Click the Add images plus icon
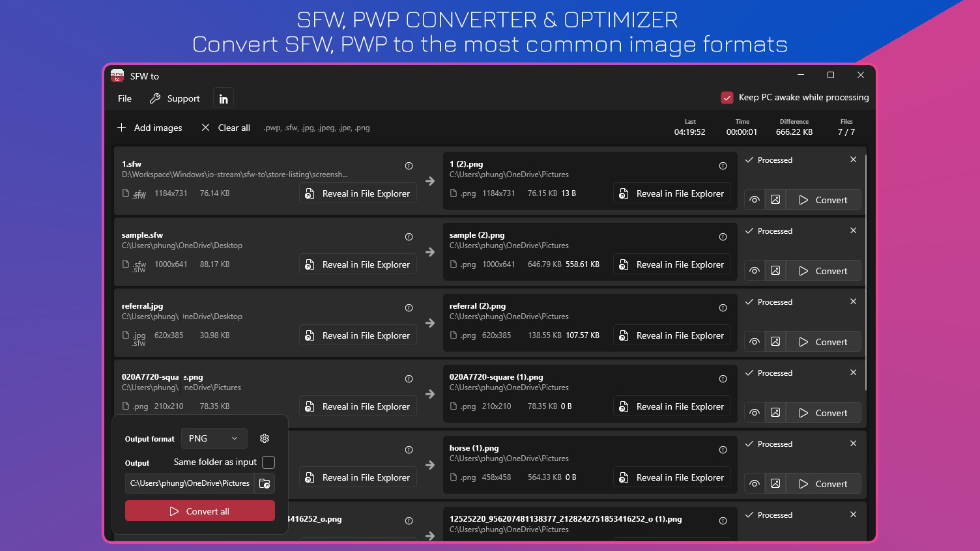 122,128
